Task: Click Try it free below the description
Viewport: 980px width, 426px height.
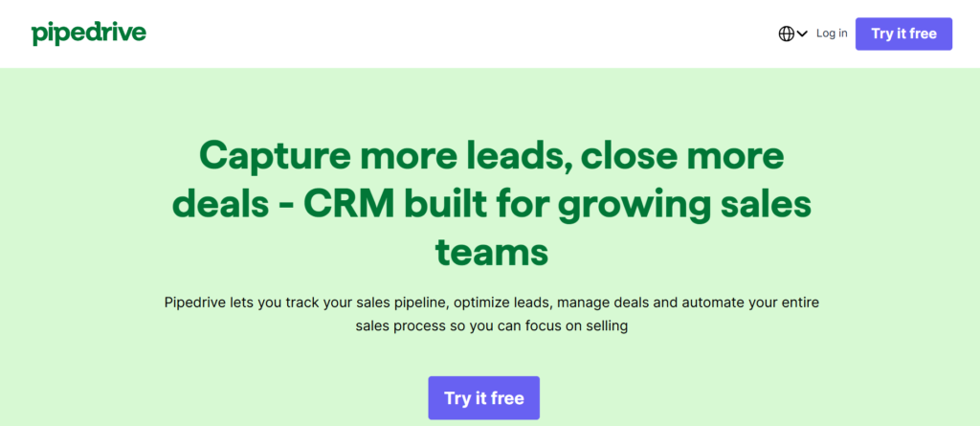Action: (483, 397)
